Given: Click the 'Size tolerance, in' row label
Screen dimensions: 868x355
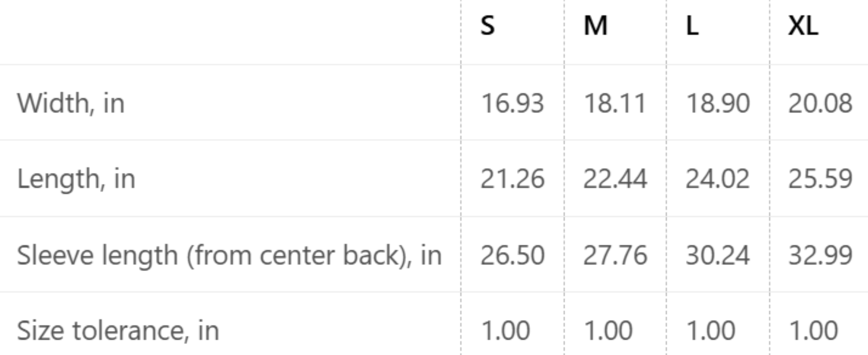Looking at the screenshot, I should (118, 331).
